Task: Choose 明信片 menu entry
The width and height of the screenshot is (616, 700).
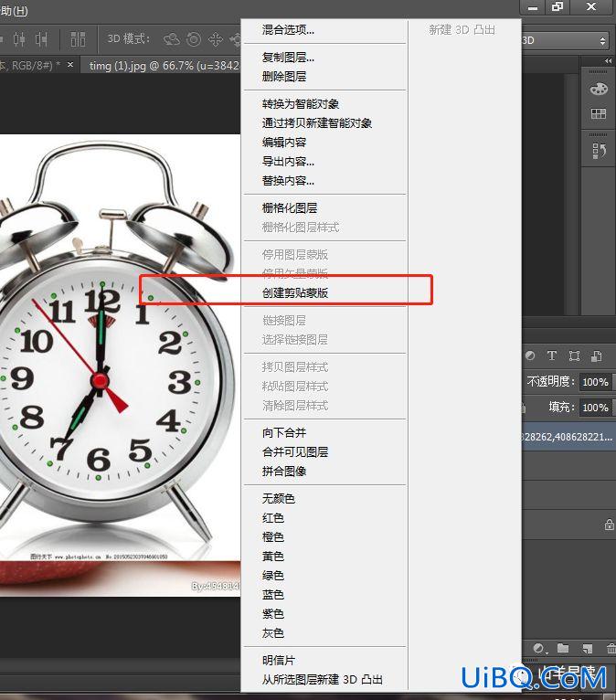Action: [324, 661]
